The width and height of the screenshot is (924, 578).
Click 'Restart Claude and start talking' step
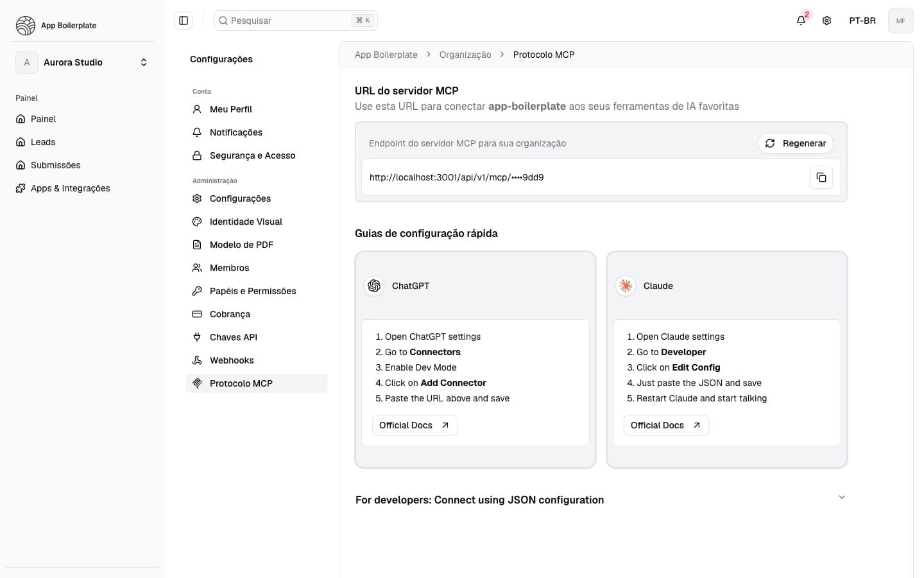point(702,398)
